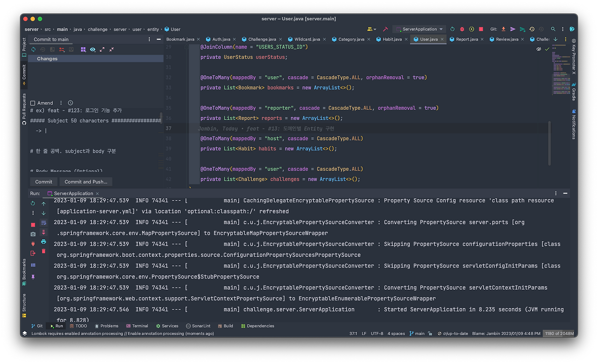Open the Gradle tool window
The image size is (598, 364).
click(x=574, y=91)
